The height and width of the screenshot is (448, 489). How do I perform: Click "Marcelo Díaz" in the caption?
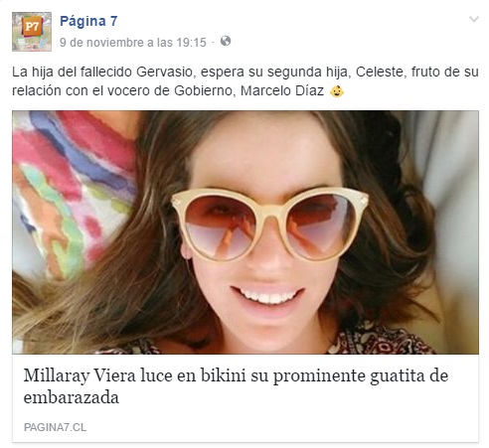pyautogui.click(x=282, y=90)
